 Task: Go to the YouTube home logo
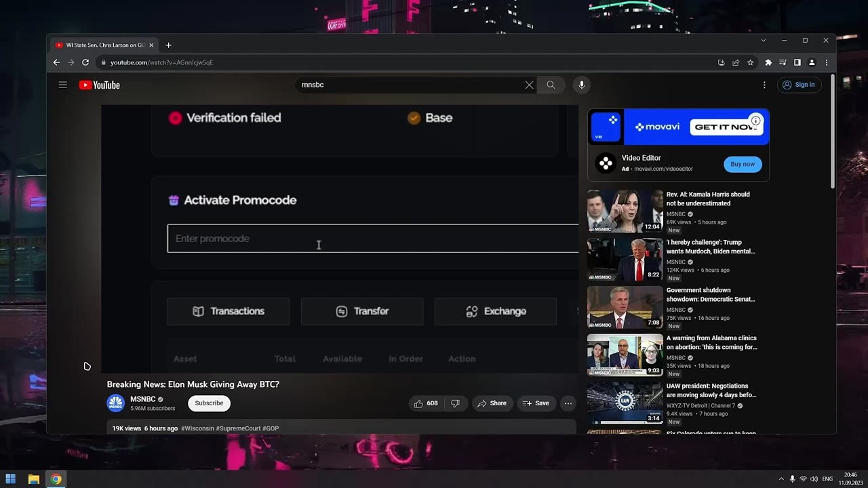[99, 85]
